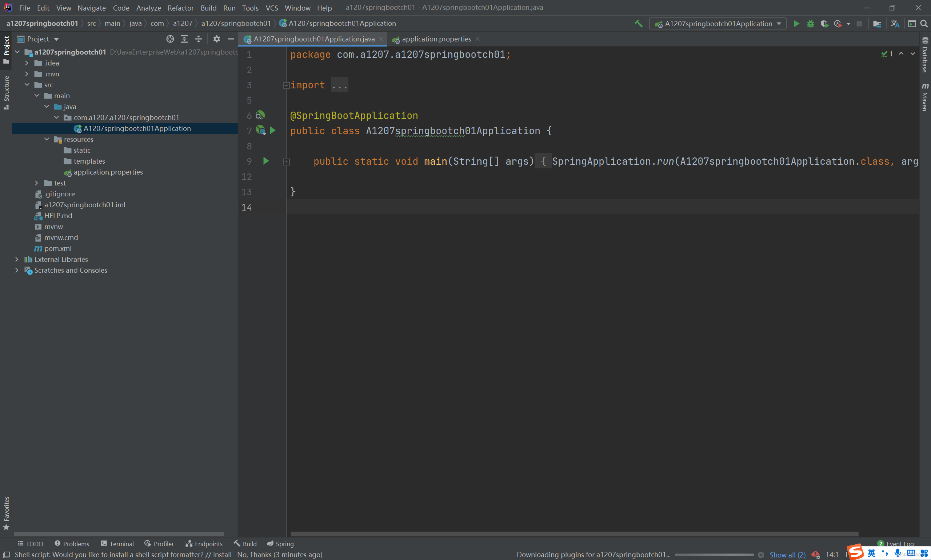The height and width of the screenshot is (560, 931).
Task: Click the Search Everywhere magnifier icon
Action: pos(924,24)
